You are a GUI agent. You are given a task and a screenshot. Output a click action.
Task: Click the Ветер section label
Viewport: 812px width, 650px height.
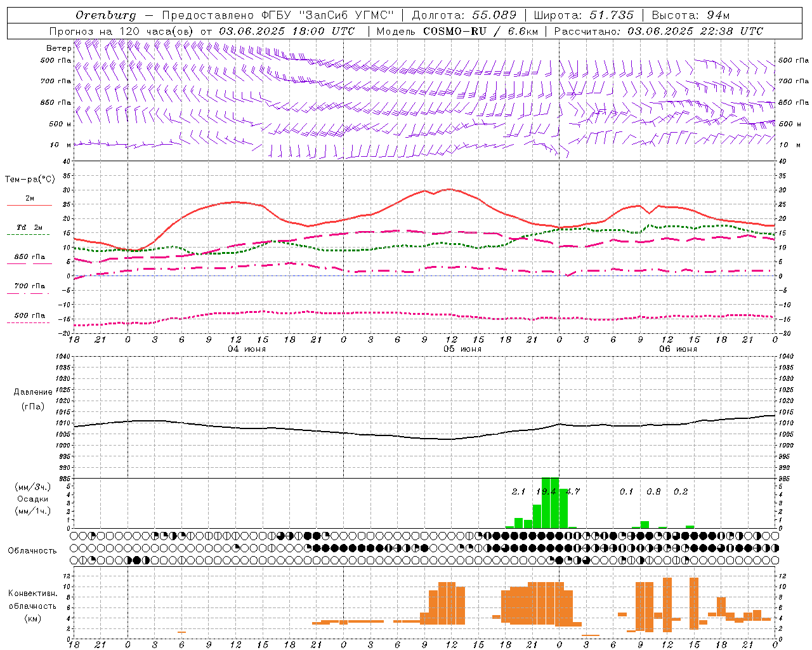coord(58,48)
